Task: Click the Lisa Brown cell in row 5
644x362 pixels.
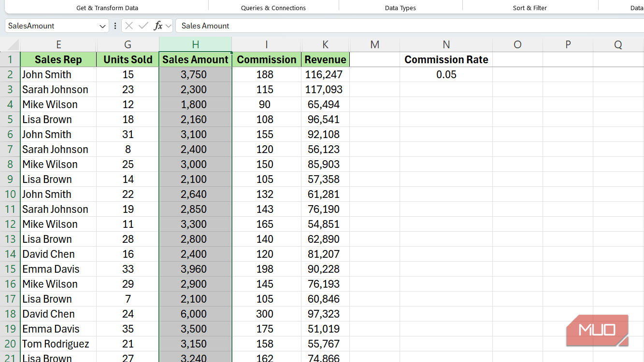Action: [58, 120]
